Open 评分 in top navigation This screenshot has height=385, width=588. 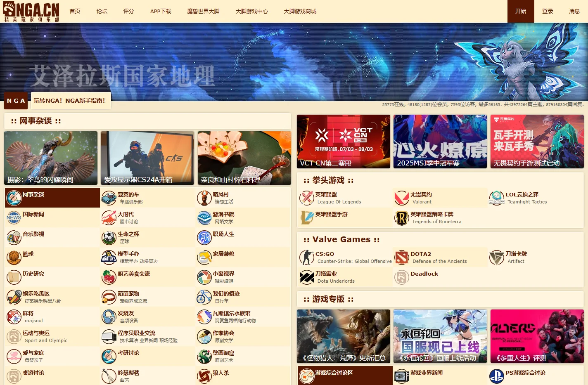click(x=129, y=11)
